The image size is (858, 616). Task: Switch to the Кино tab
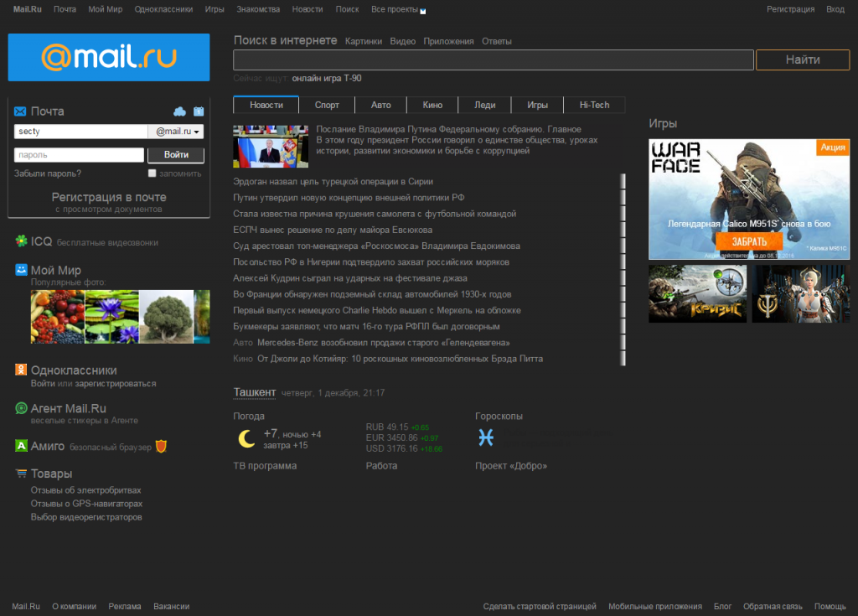click(x=432, y=105)
